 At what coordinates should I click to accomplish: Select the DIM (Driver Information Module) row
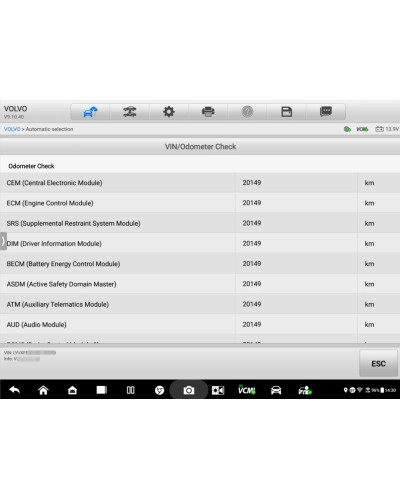(200, 243)
